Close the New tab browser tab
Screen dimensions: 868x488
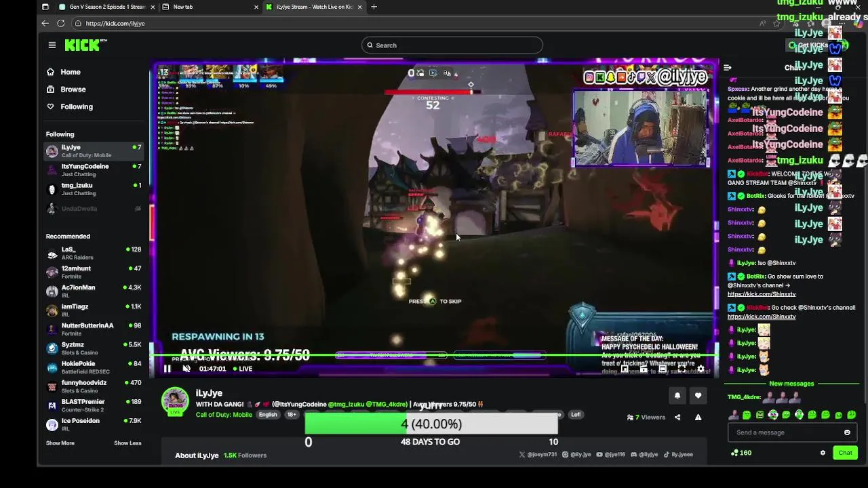click(x=256, y=7)
